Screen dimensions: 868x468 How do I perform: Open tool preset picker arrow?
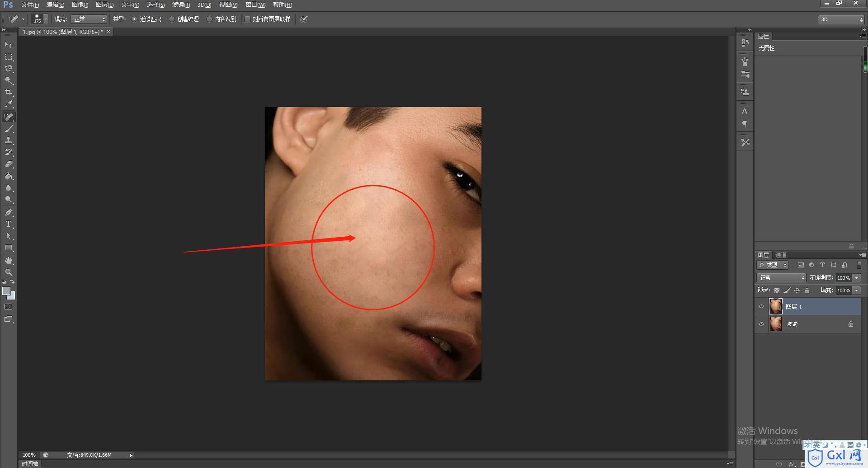(x=24, y=19)
